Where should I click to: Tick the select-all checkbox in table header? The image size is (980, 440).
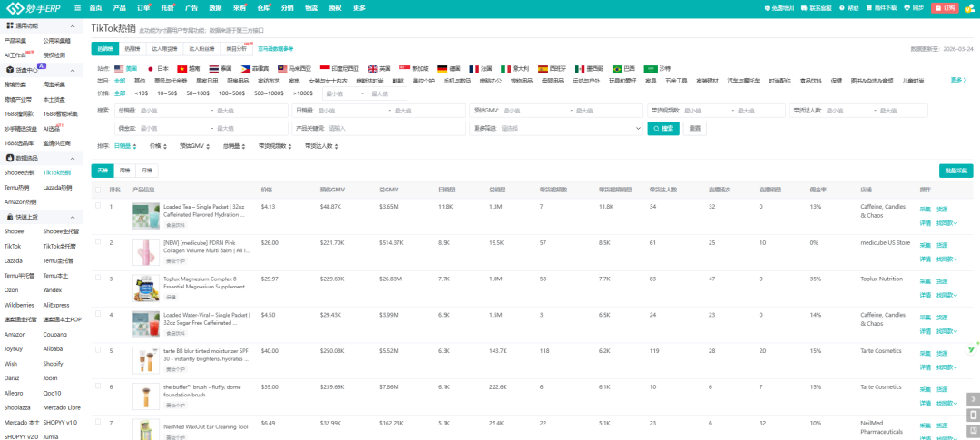[97, 190]
